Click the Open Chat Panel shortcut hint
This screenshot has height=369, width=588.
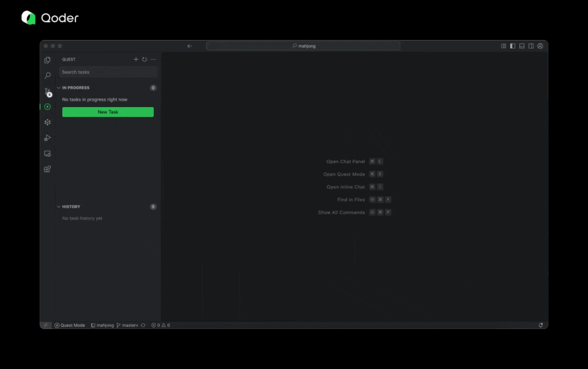click(354, 161)
